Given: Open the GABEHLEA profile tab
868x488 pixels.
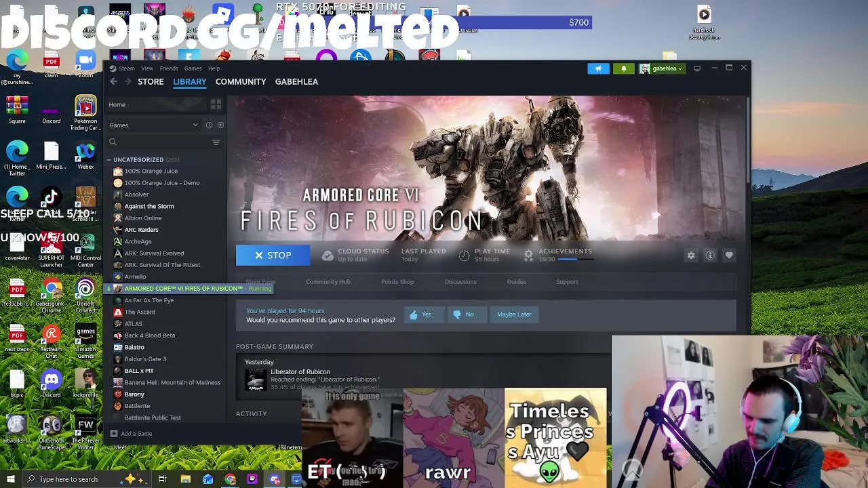Looking at the screenshot, I should (x=296, y=81).
